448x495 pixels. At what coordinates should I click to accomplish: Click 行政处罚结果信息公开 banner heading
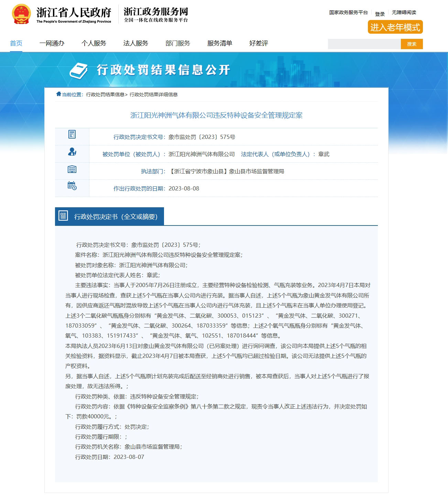163,70
